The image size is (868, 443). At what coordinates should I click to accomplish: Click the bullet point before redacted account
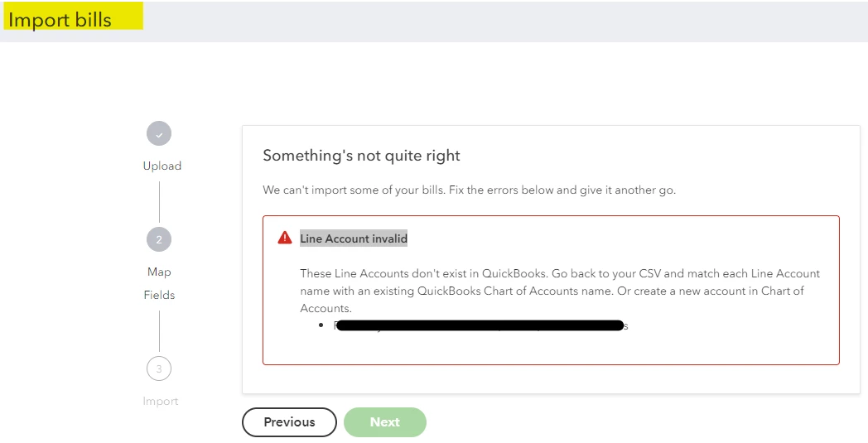[x=321, y=325]
